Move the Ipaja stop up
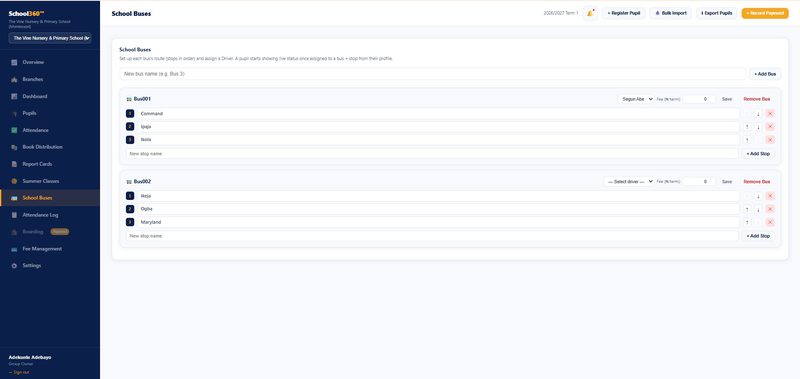Viewport: 800px width, 379px height. pyautogui.click(x=747, y=127)
